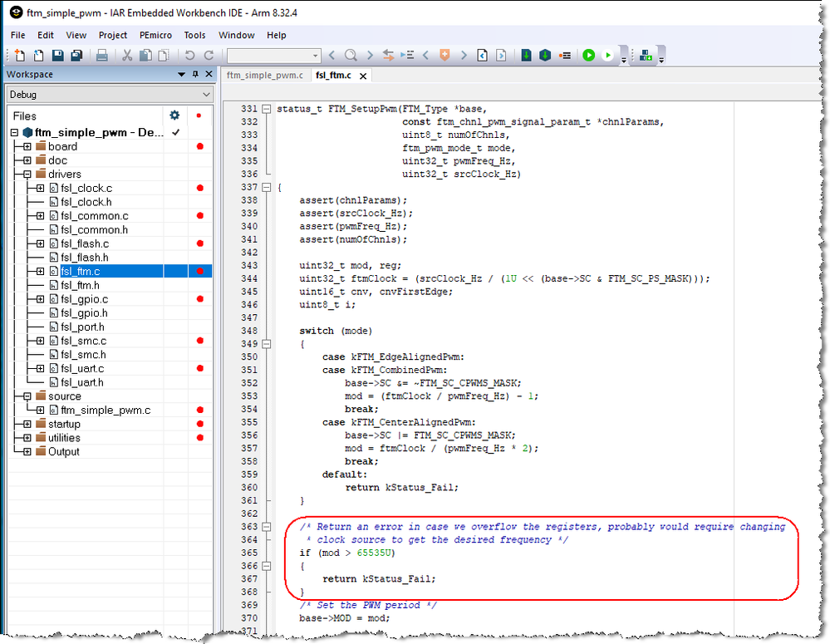
Task: Collapse the ftm_simple_pwm project root
Action: point(14,132)
